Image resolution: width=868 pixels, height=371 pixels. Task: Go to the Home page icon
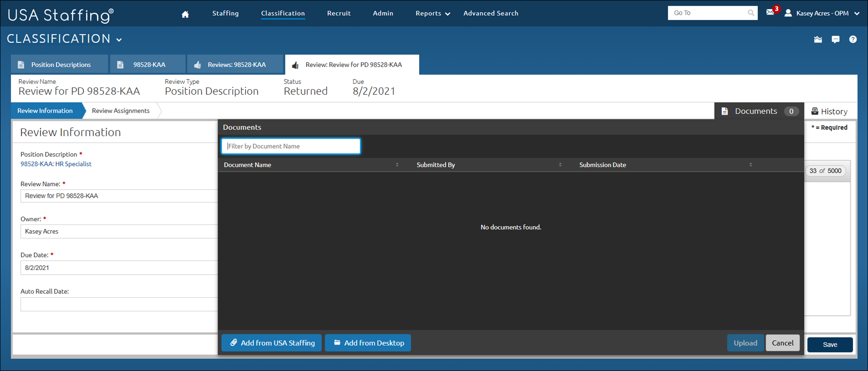[185, 14]
